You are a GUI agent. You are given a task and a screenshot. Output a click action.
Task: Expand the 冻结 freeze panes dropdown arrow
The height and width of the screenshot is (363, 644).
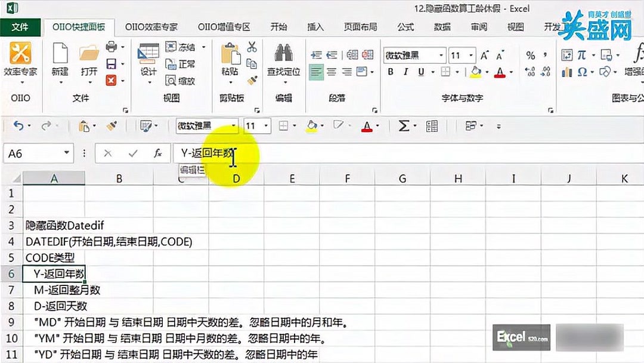pos(204,47)
